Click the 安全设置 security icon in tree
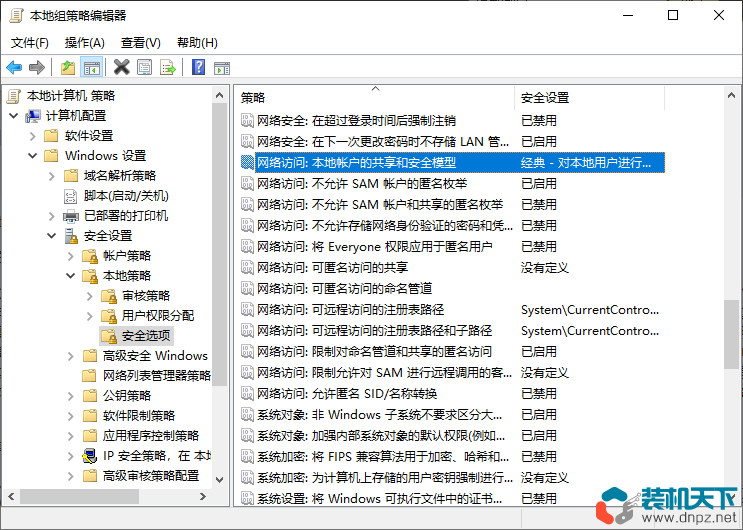Screen dimensions: 743x530 pyautogui.click(x=71, y=236)
